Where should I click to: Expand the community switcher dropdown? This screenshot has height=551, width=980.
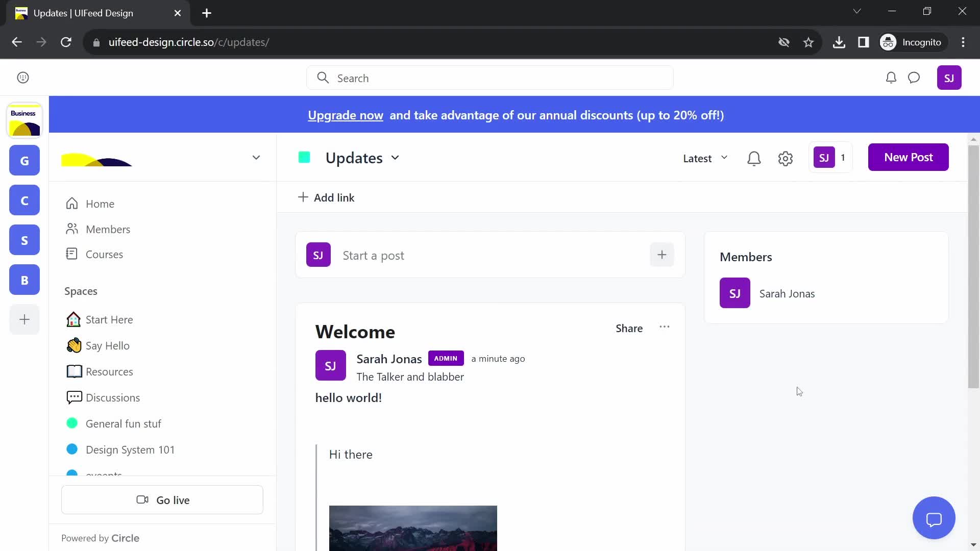coord(256,158)
